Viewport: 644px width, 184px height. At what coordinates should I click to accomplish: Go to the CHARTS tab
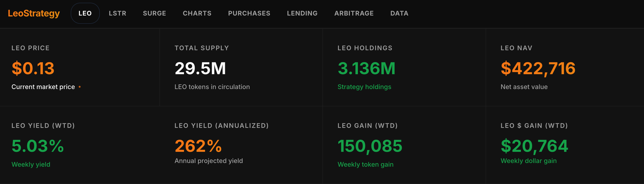(x=197, y=13)
